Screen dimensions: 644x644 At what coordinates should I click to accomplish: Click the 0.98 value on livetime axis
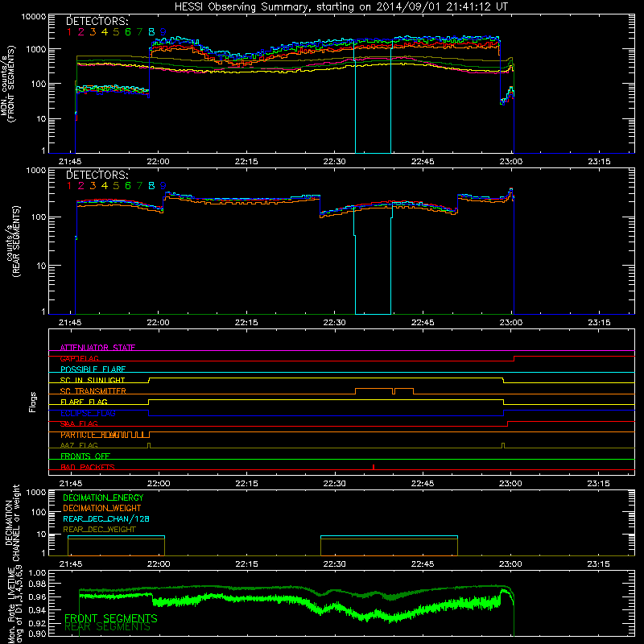pos(38,584)
